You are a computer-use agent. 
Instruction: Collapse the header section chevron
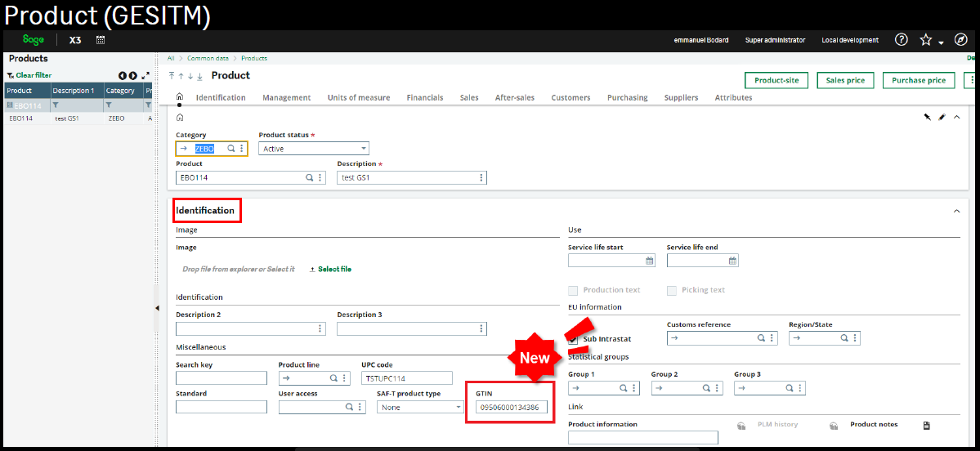[x=956, y=117]
